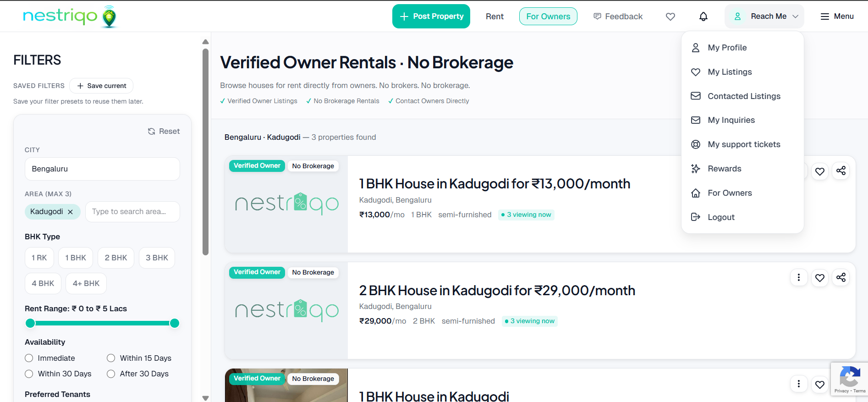Click Logout menu item
This screenshot has height=402, width=868.
[x=742, y=217]
